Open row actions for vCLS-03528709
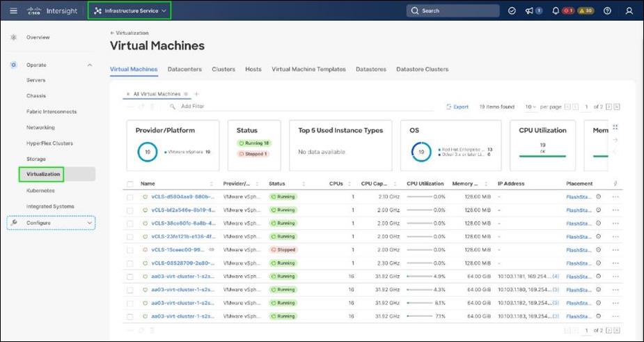Image resolution: width=644 pixels, height=342 pixels. point(615,263)
